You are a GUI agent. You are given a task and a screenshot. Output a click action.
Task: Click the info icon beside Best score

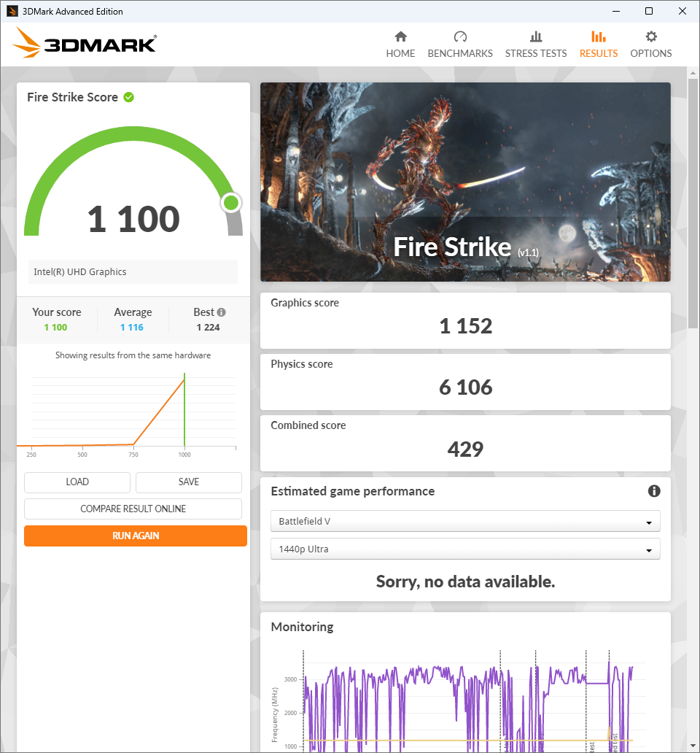tap(221, 312)
